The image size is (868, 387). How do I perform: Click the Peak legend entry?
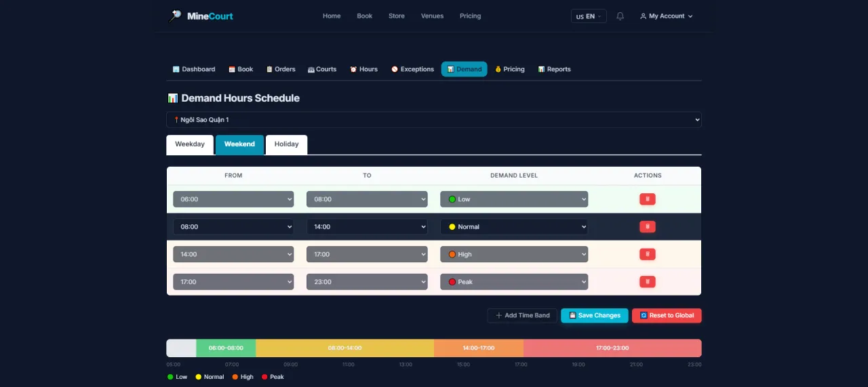click(x=273, y=377)
